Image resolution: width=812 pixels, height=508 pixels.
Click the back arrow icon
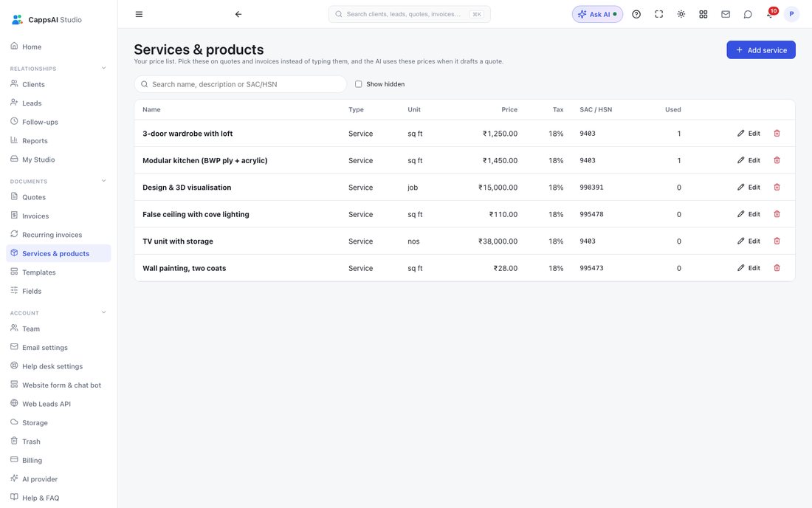coord(238,15)
